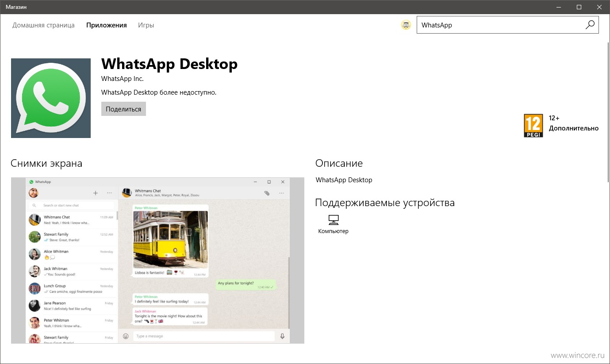Open the user account avatar
Image resolution: width=610 pixels, height=364 pixels.
click(406, 25)
